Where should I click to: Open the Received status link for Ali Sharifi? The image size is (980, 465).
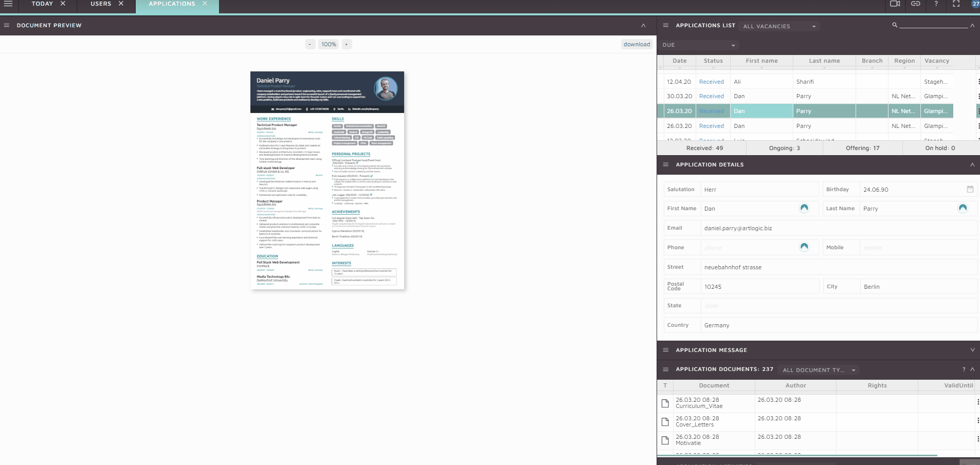[711, 82]
